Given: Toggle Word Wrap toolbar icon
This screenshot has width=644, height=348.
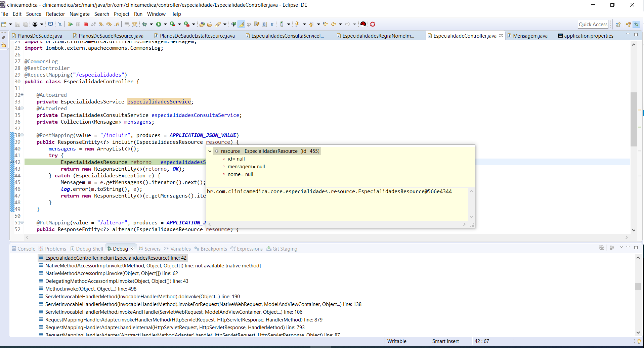Looking at the screenshot, I should click(257, 24).
